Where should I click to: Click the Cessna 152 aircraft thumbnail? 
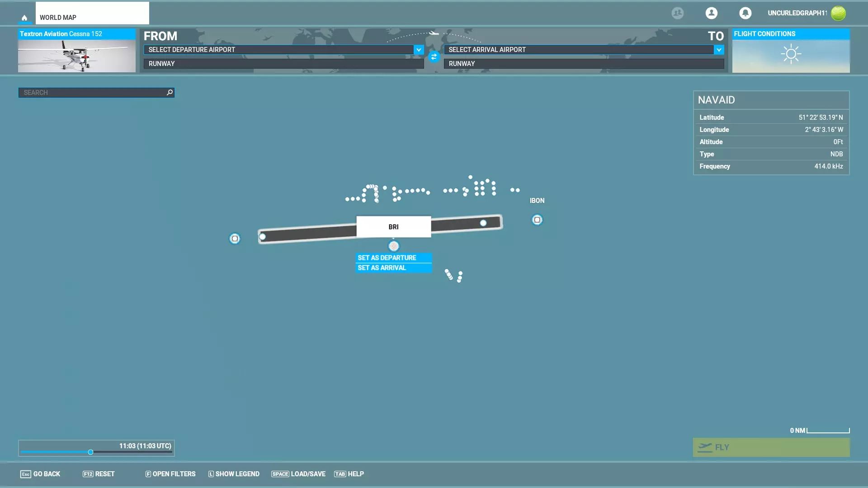[x=76, y=56]
